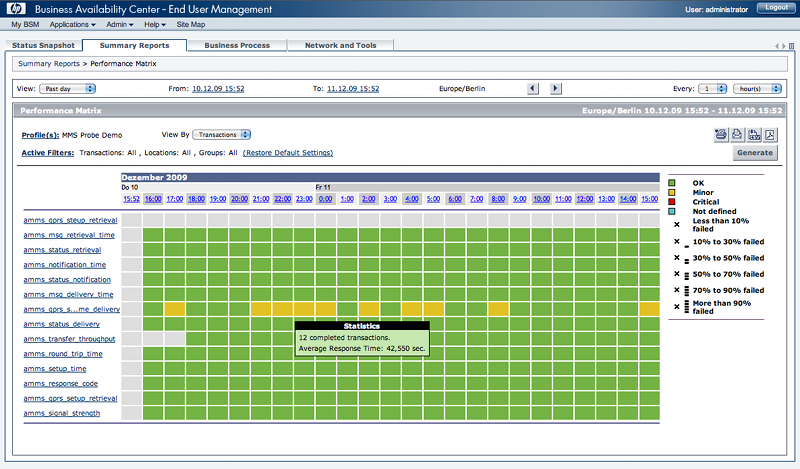
Task: Click the 15:00 time column header
Action: coord(649,199)
